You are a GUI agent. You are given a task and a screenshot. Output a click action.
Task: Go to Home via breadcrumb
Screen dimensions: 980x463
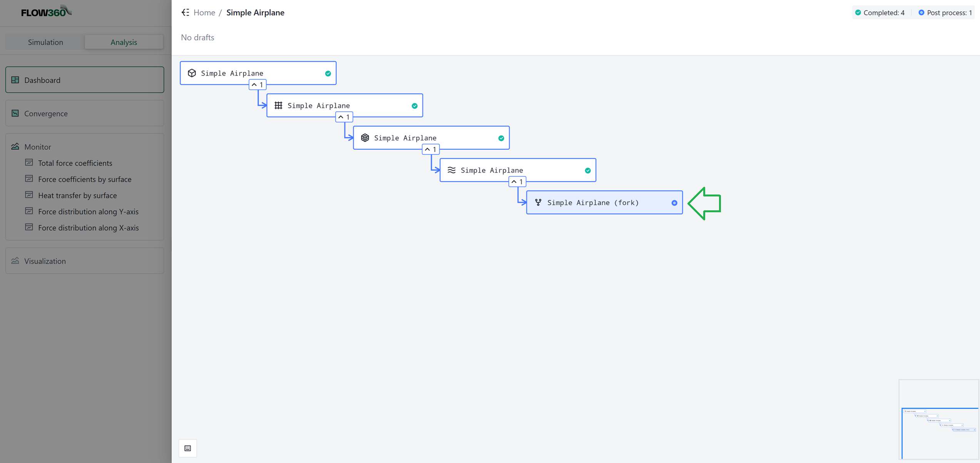(204, 12)
